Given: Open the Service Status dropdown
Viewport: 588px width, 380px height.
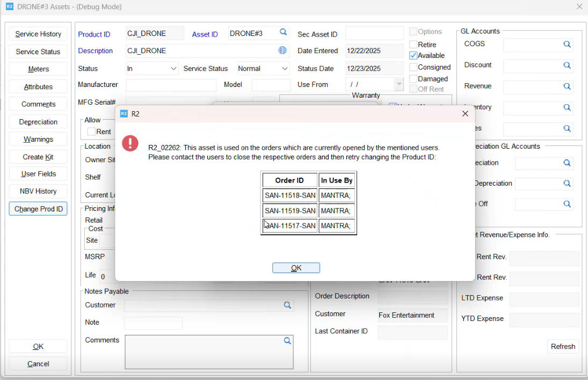Looking at the screenshot, I should click(284, 69).
